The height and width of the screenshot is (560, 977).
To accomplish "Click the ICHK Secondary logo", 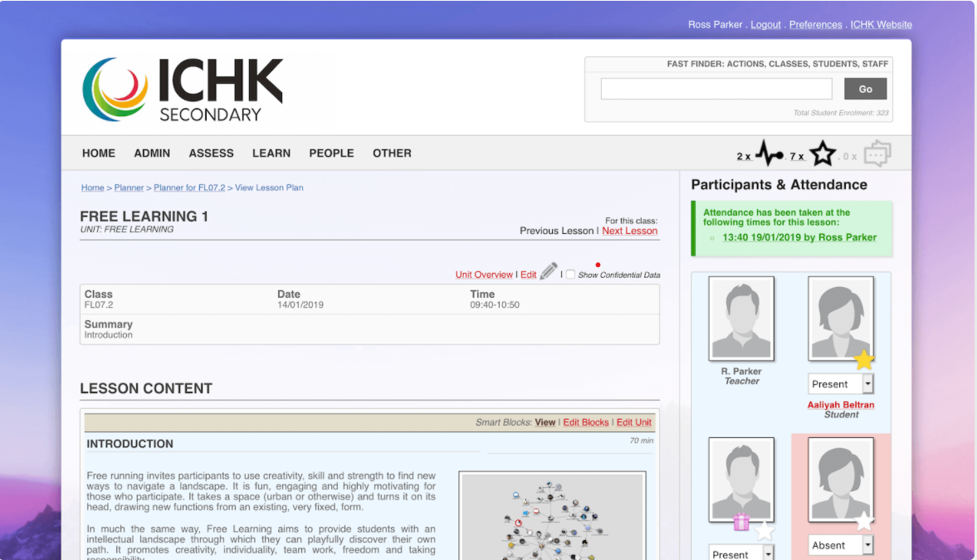I will tap(183, 89).
